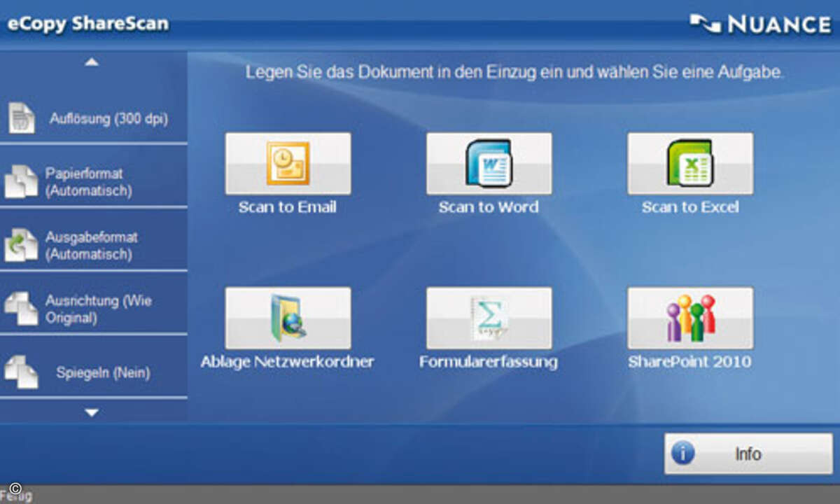Click the Spiegeln pages icon
The image size is (840, 504).
point(21,372)
